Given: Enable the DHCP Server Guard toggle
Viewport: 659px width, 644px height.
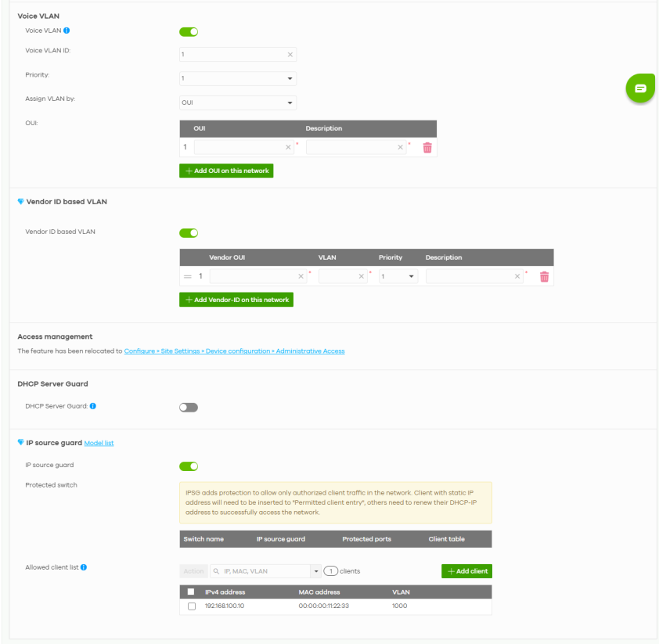Looking at the screenshot, I should [189, 407].
